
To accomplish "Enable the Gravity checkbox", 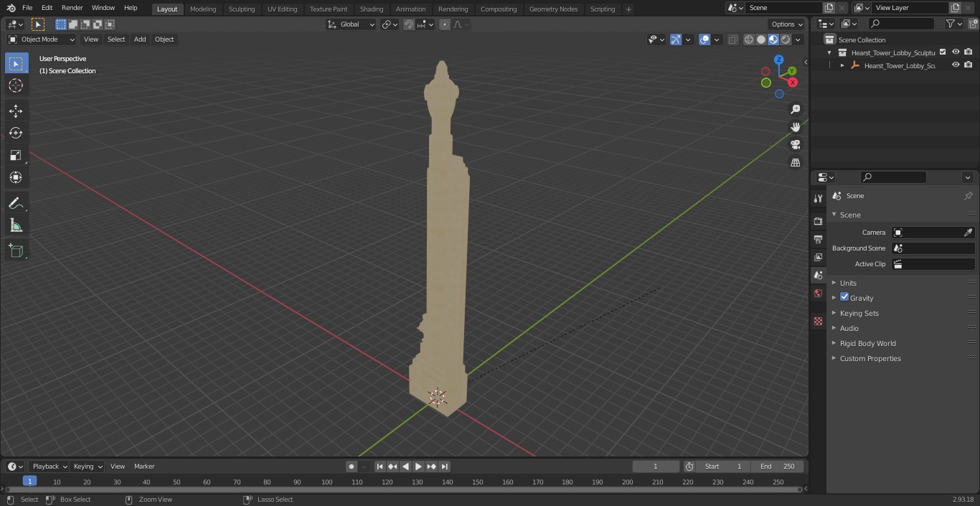I will pos(844,297).
